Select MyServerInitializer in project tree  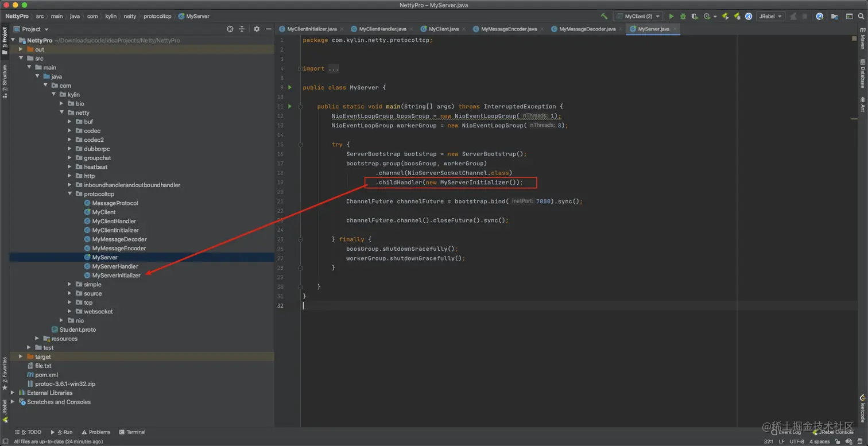click(x=116, y=276)
